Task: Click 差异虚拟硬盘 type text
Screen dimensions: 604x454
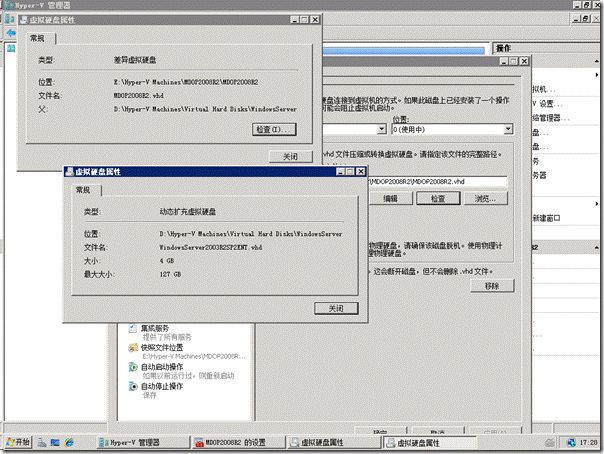Action: (135, 60)
